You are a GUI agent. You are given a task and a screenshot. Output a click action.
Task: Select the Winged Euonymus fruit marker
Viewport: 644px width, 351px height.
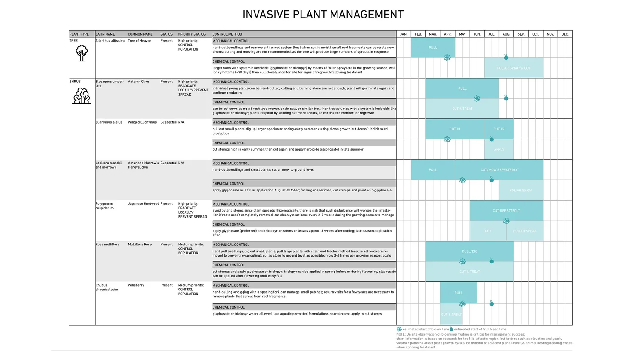pyautogui.click(x=492, y=139)
